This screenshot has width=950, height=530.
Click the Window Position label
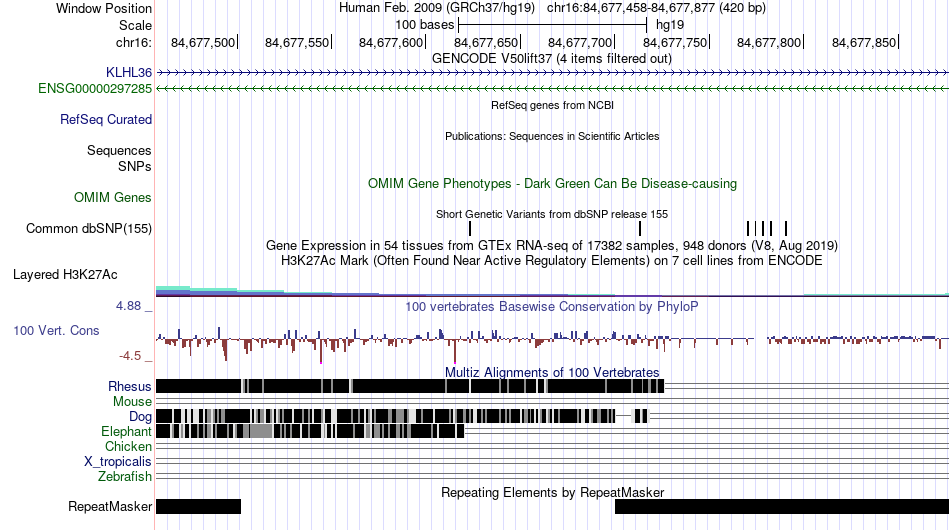point(104,8)
